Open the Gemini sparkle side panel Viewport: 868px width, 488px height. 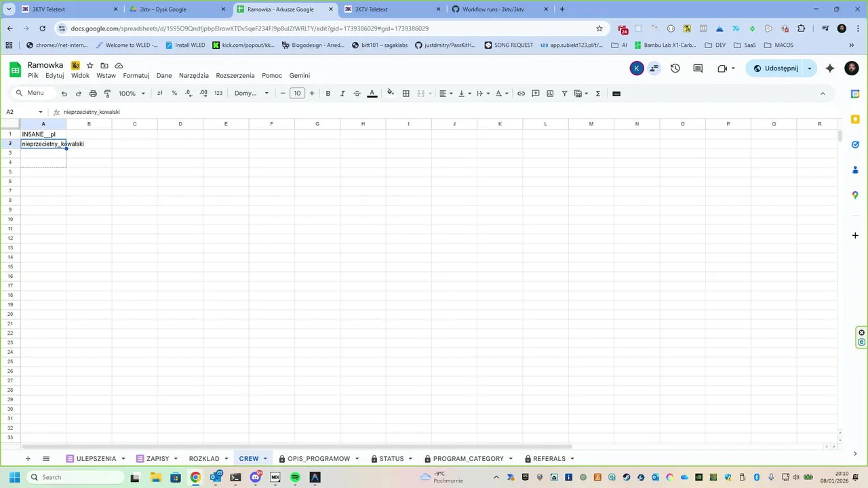point(830,68)
